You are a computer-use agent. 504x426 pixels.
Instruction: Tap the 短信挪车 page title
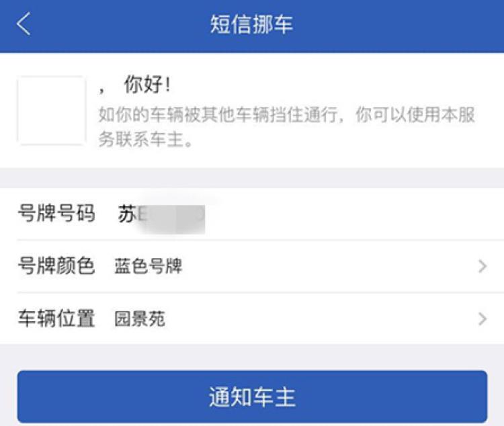click(x=252, y=24)
